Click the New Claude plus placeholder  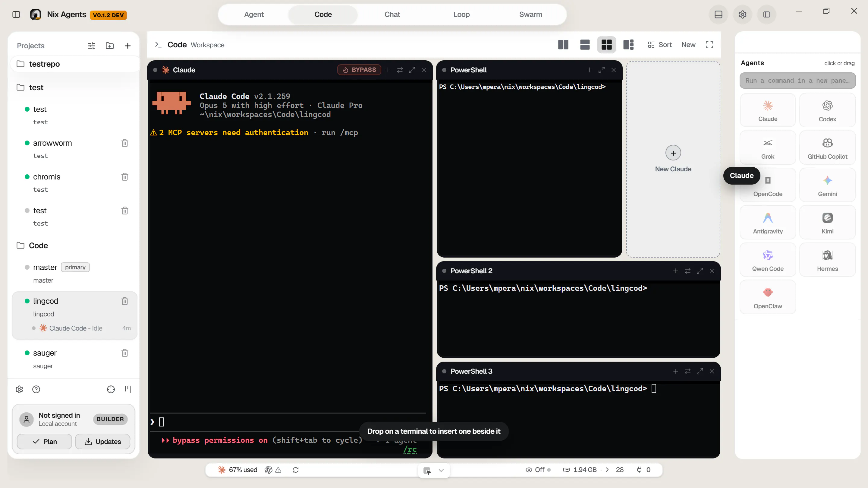point(673,153)
